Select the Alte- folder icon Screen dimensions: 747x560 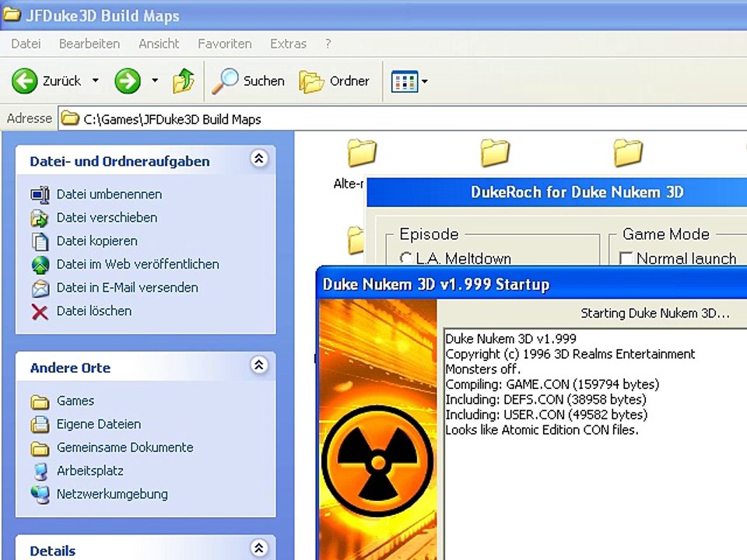(362, 153)
